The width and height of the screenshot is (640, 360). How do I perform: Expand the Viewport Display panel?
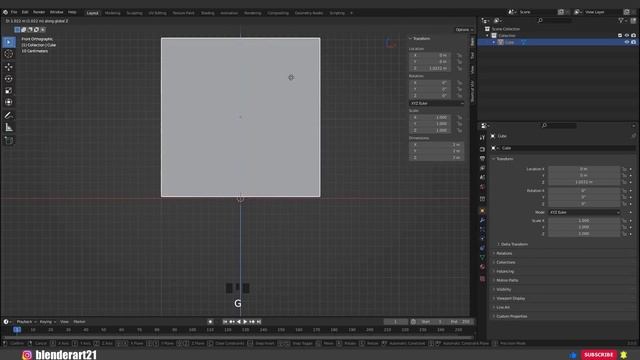pyautogui.click(x=510, y=298)
